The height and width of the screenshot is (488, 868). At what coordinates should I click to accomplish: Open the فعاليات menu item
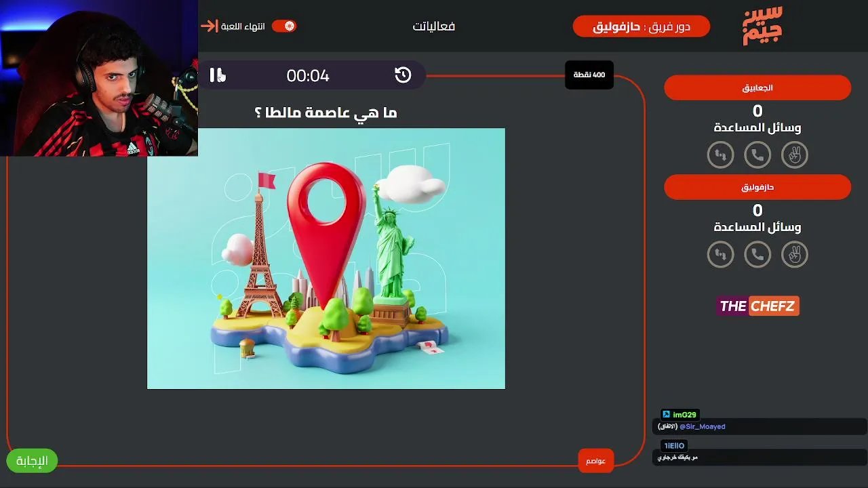[x=434, y=26]
